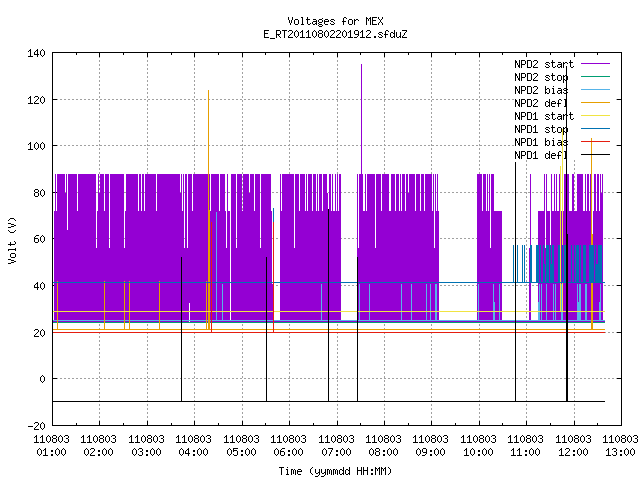Click the tall purple spike near 07:30
The image size is (640, 480).
click(x=361, y=118)
